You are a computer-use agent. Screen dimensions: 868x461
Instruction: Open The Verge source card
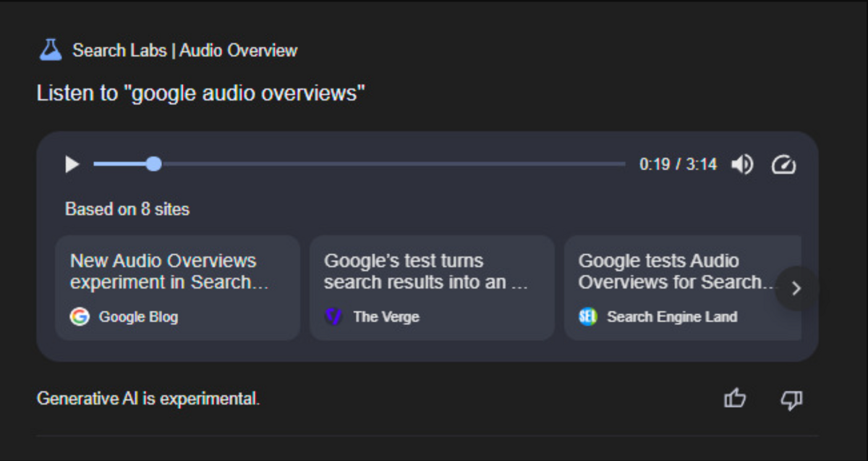432,287
